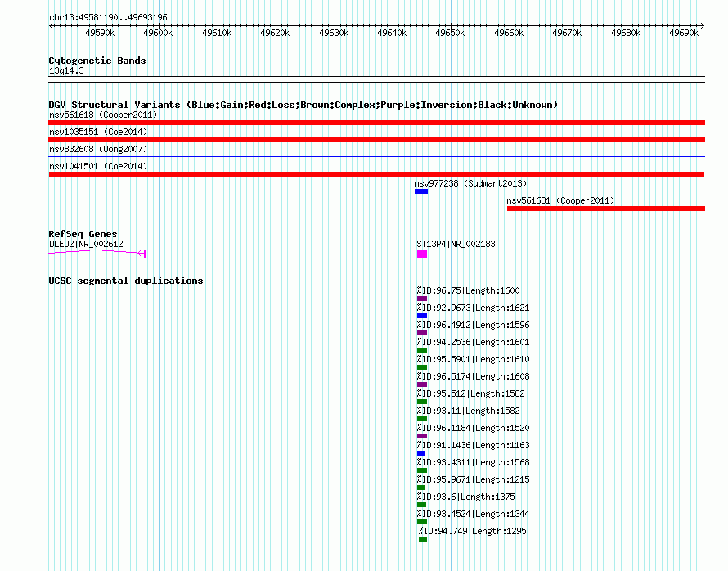Click the red loss bar under nsv1041501
Image resolution: width=728 pixels, height=571 pixels.
pyautogui.click(x=376, y=174)
